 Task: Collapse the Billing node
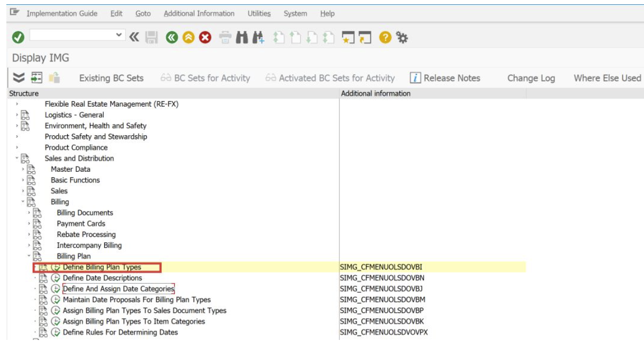[x=23, y=202]
